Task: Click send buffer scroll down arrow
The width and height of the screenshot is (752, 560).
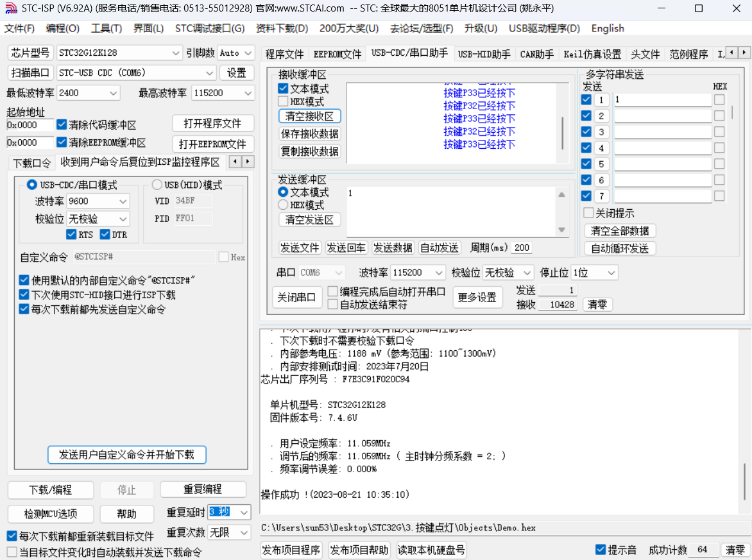Action: pos(561,230)
